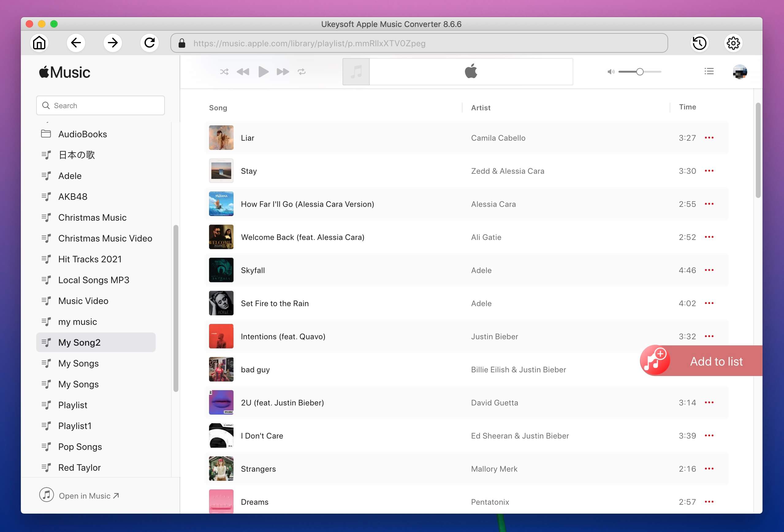
Task: Select the Red Taylor playlist
Action: (80, 467)
